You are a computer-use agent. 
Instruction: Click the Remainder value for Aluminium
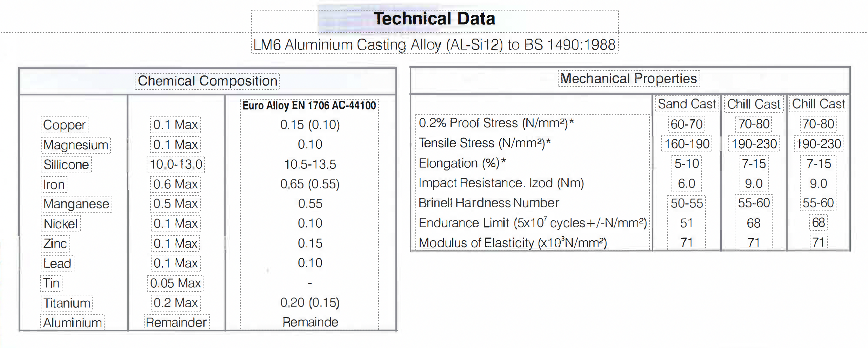pos(176,322)
